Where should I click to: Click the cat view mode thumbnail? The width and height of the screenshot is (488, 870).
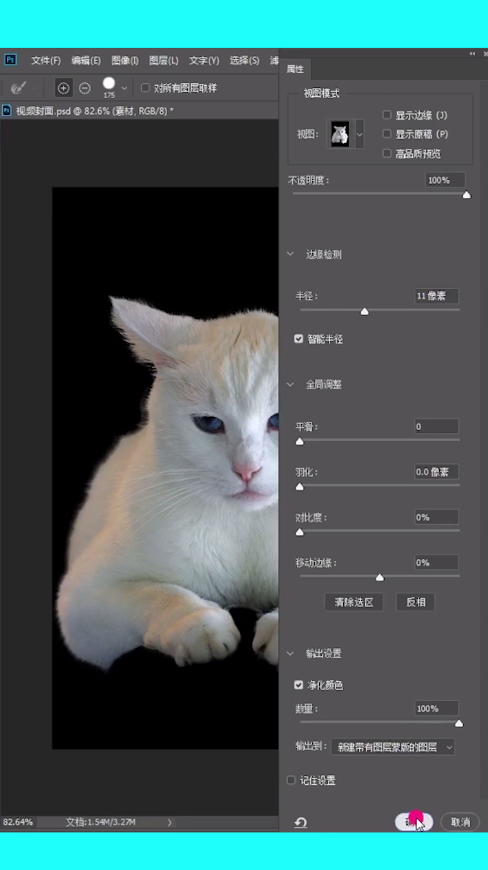click(340, 134)
